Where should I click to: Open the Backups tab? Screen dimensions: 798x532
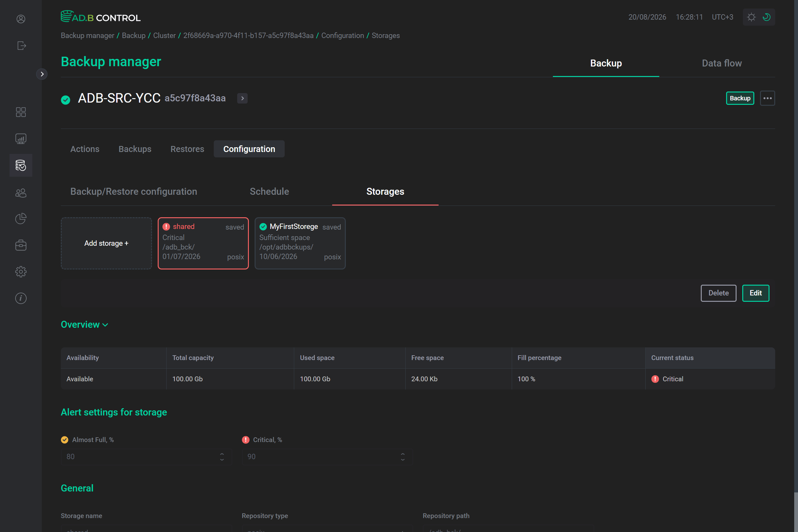click(x=135, y=149)
